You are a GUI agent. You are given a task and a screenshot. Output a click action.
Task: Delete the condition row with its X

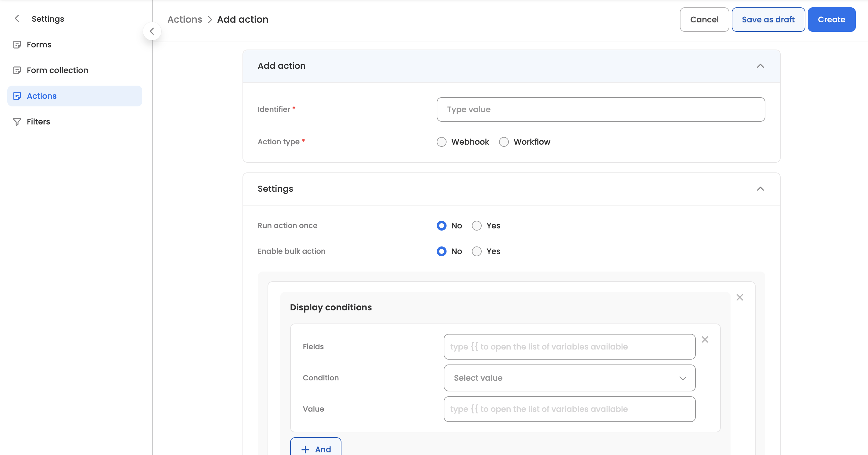pos(705,340)
